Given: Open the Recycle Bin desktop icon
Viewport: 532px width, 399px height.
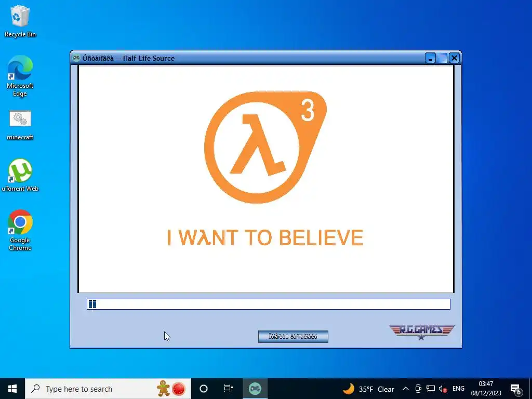Looking at the screenshot, I should coord(20,21).
